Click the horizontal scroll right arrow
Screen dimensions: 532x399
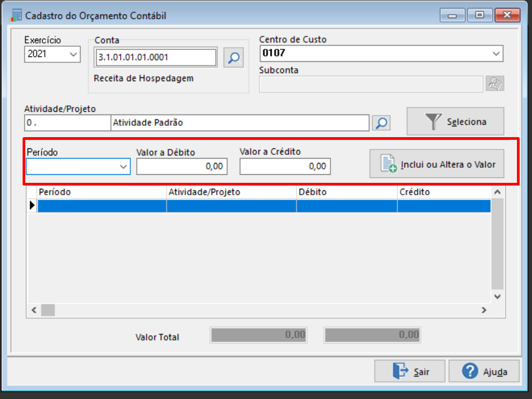click(x=484, y=310)
